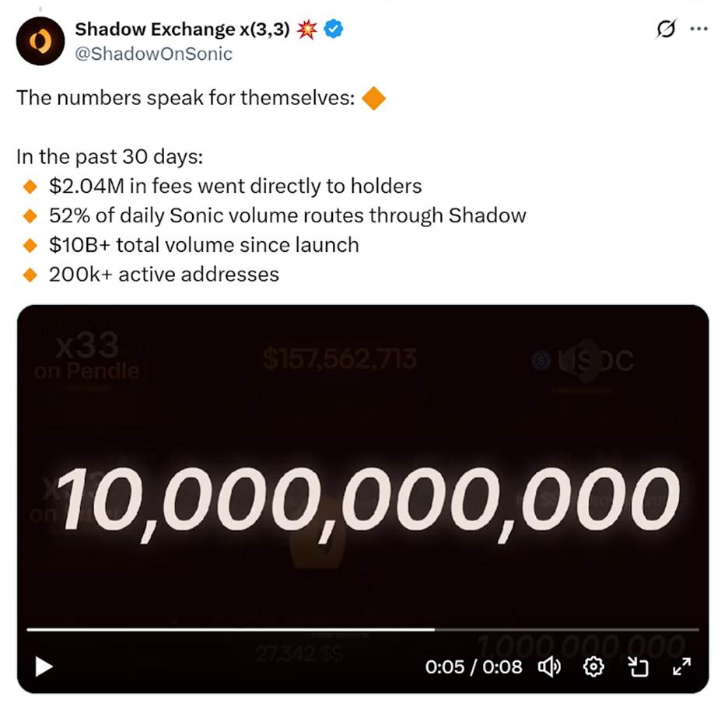Screen dimensions: 728x707
Task: Click the blue verified badge
Action: point(334,30)
